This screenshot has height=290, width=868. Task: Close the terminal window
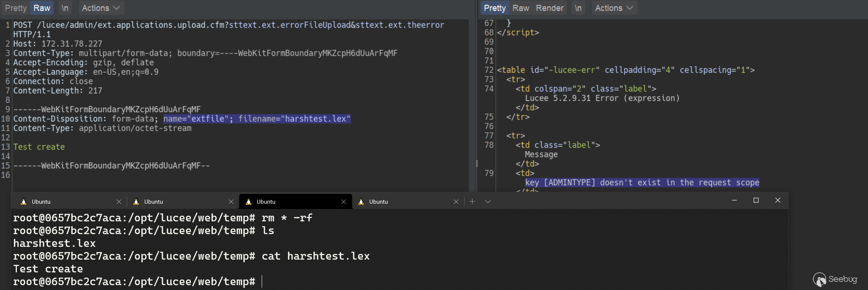pyautogui.click(x=778, y=200)
